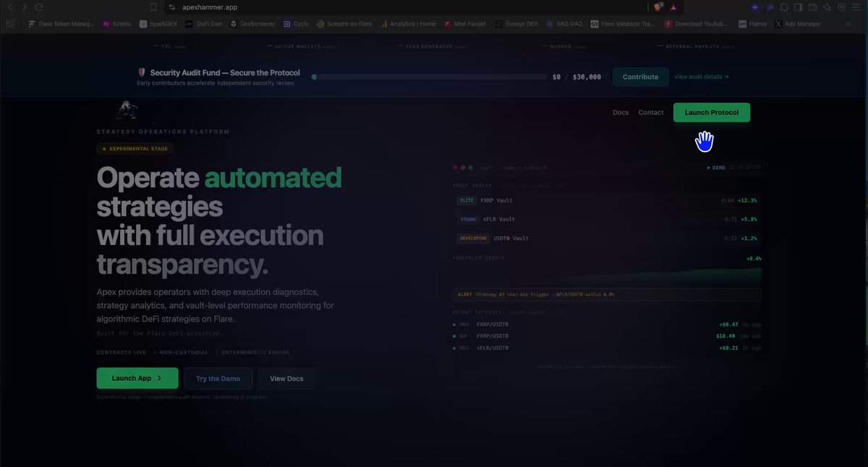
Task: Open the Enosys DEX bookmark
Action: tap(517, 23)
